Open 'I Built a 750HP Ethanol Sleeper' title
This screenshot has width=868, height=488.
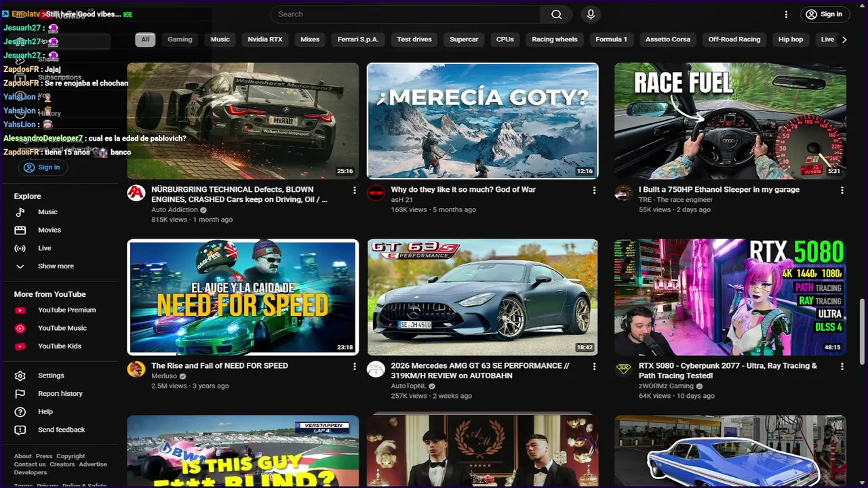click(719, 190)
